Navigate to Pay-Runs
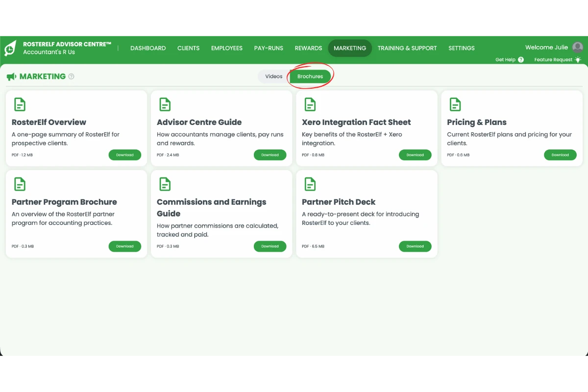The height and width of the screenshot is (392, 588). [x=269, y=48]
